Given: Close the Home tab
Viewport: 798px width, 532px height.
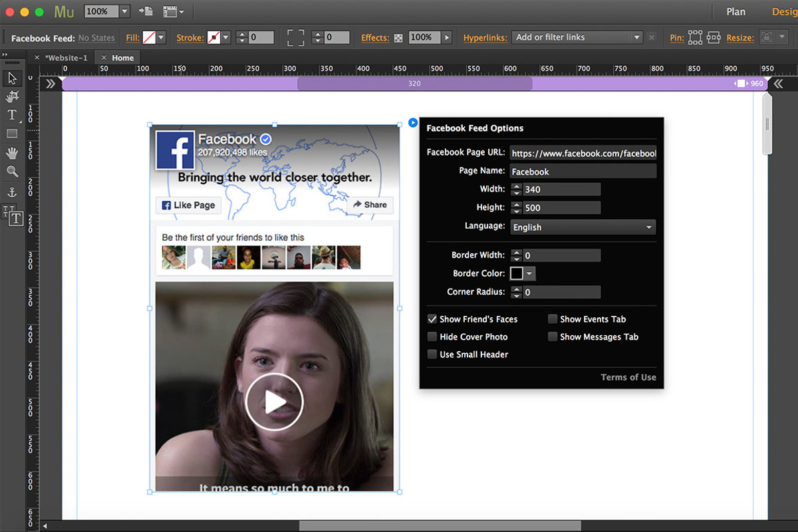Looking at the screenshot, I should 104,58.
